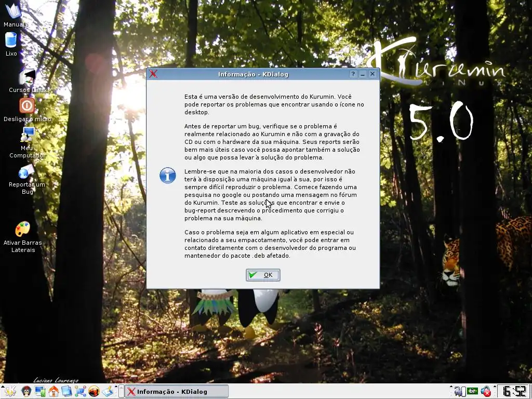
Task: Click the paragraph starting 'Antes de reportar'
Action: (272, 141)
